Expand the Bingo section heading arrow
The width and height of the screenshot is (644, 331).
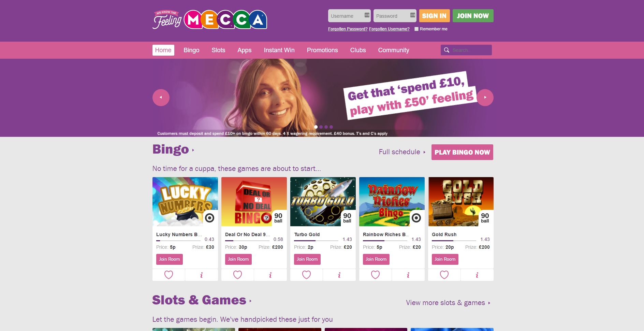193,150
